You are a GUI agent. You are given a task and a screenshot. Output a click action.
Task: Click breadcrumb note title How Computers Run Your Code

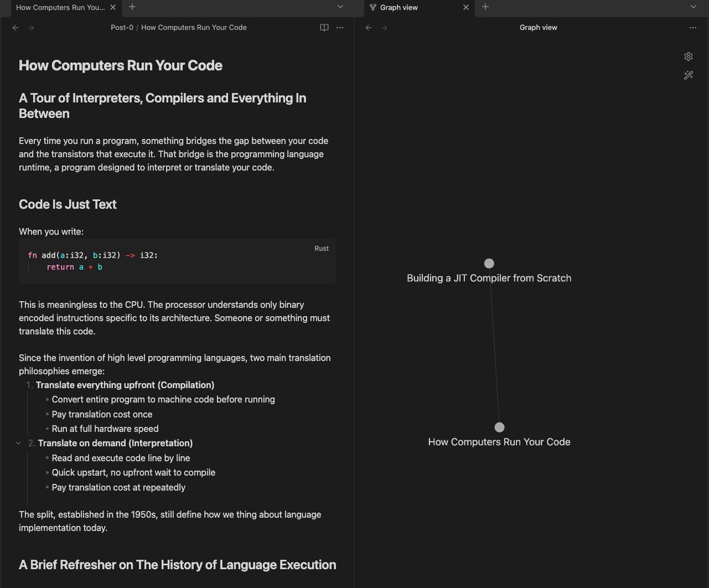194,27
